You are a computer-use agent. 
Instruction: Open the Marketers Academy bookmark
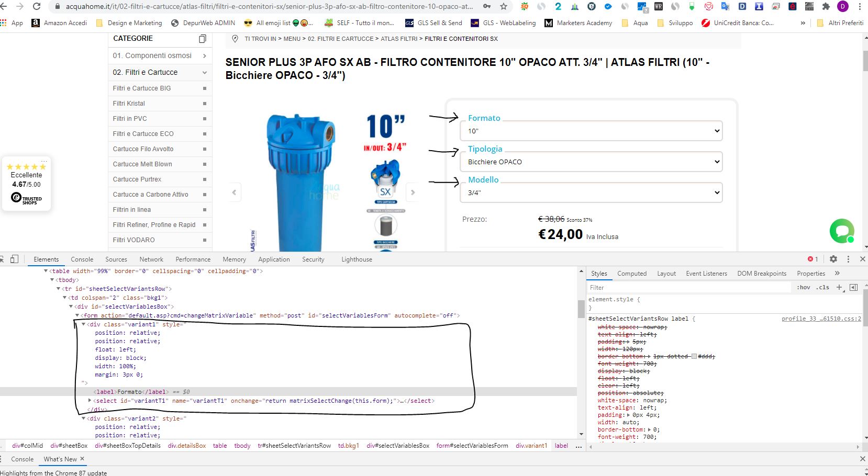(578, 23)
